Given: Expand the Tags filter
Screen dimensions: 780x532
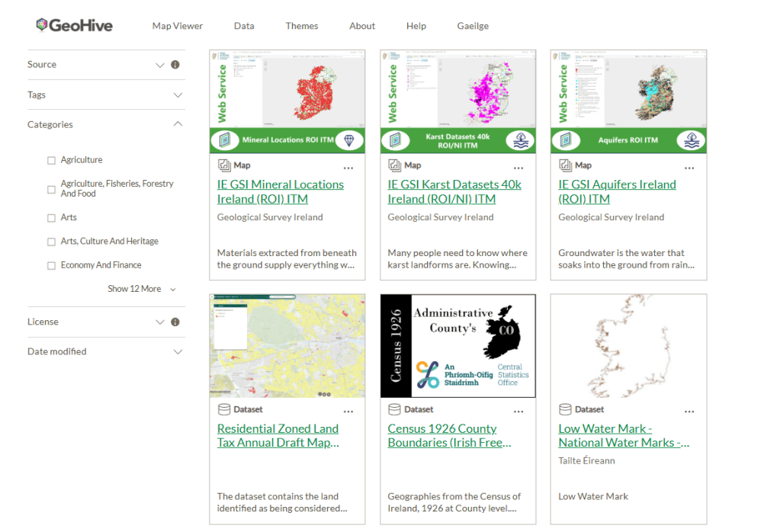Looking at the screenshot, I should [x=178, y=95].
